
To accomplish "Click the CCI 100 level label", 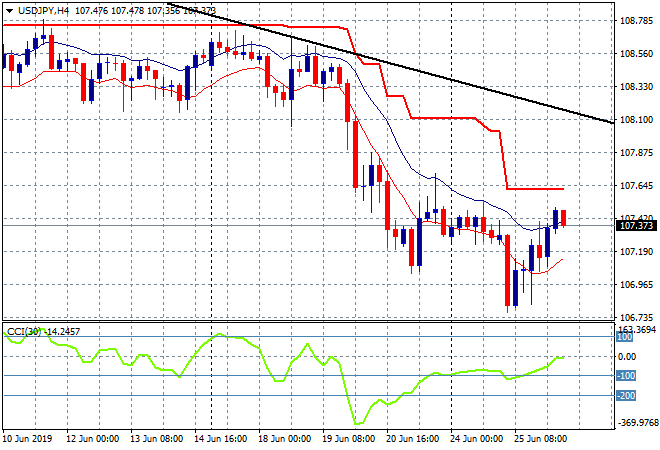I will coord(625,337).
